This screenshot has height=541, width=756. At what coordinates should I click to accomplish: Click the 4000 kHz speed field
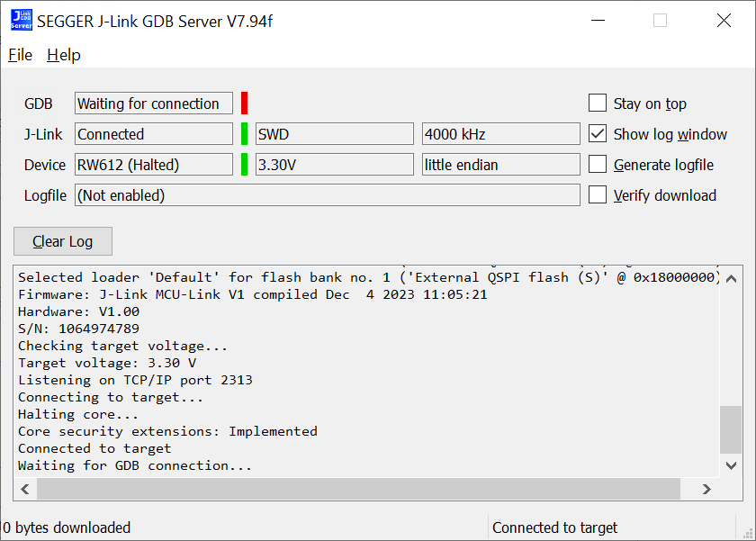point(500,134)
